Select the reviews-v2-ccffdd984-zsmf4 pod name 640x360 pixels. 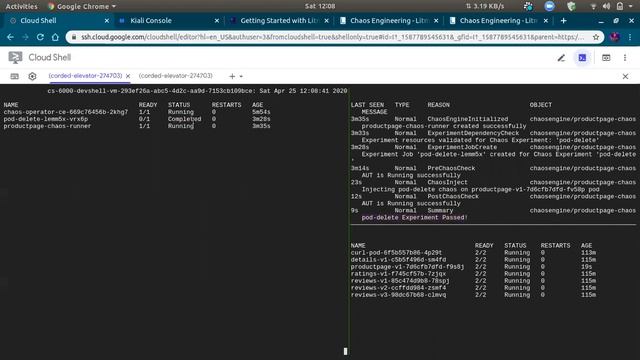click(398, 288)
